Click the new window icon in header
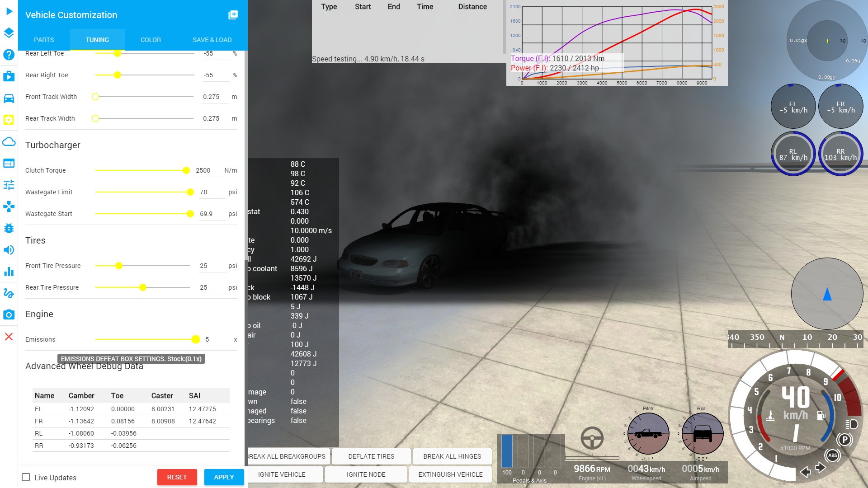868x488 pixels. pos(233,15)
